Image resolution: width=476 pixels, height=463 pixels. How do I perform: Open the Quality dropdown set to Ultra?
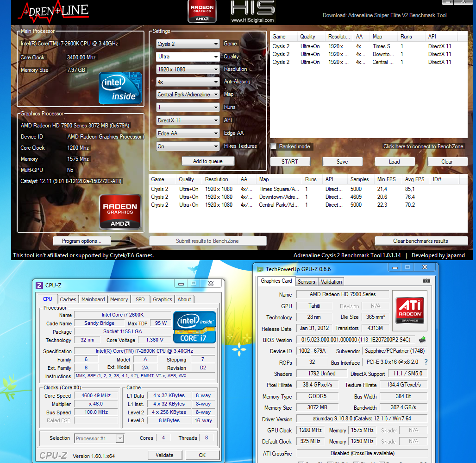(x=188, y=57)
